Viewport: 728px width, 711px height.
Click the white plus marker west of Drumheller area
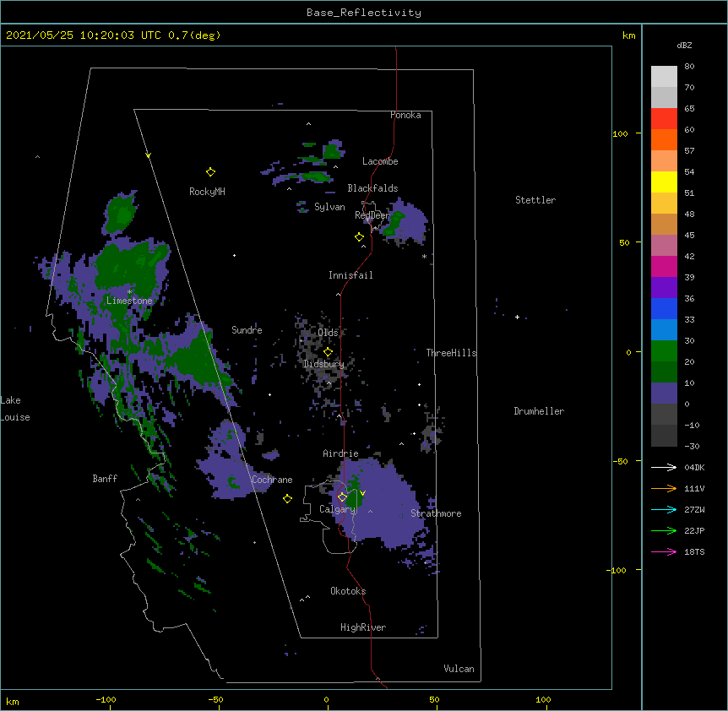click(517, 317)
